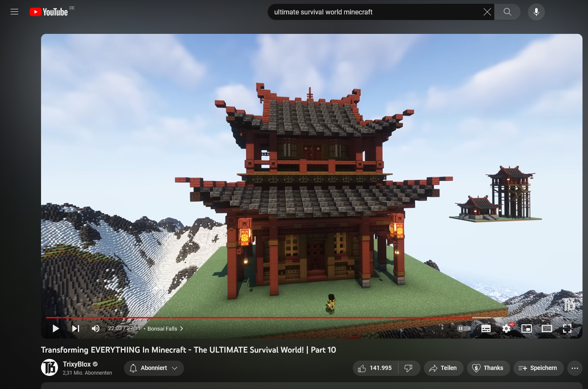Open the three-dot more actions menu
The image size is (588, 389).
[x=574, y=368]
